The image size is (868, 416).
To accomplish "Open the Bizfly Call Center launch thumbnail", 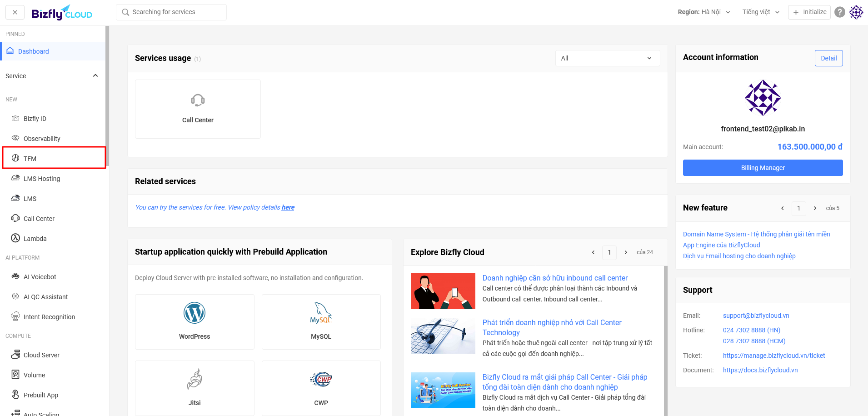I will [x=443, y=390].
